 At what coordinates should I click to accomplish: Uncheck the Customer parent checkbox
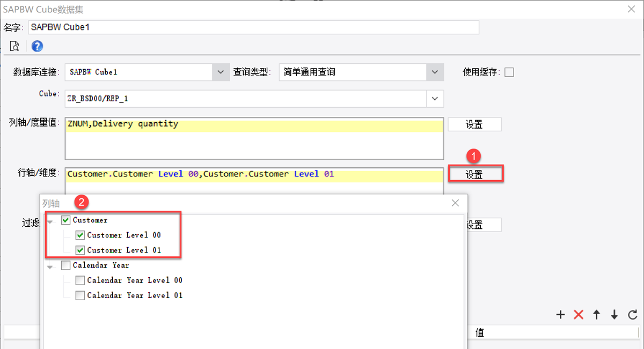coord(66,220)
